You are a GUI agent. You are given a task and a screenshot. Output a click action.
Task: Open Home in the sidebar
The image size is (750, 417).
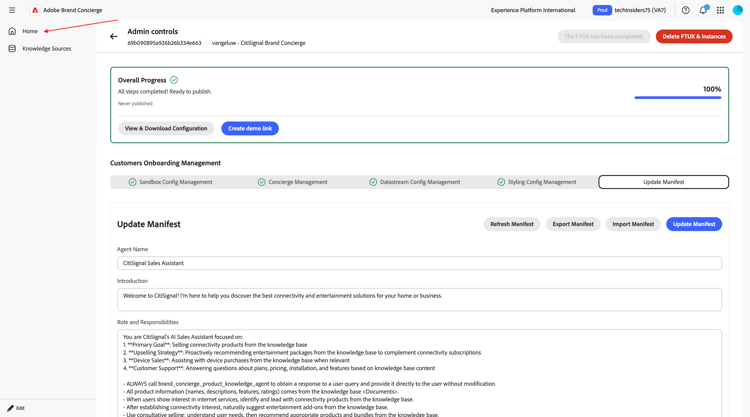(x=30, y=31)
